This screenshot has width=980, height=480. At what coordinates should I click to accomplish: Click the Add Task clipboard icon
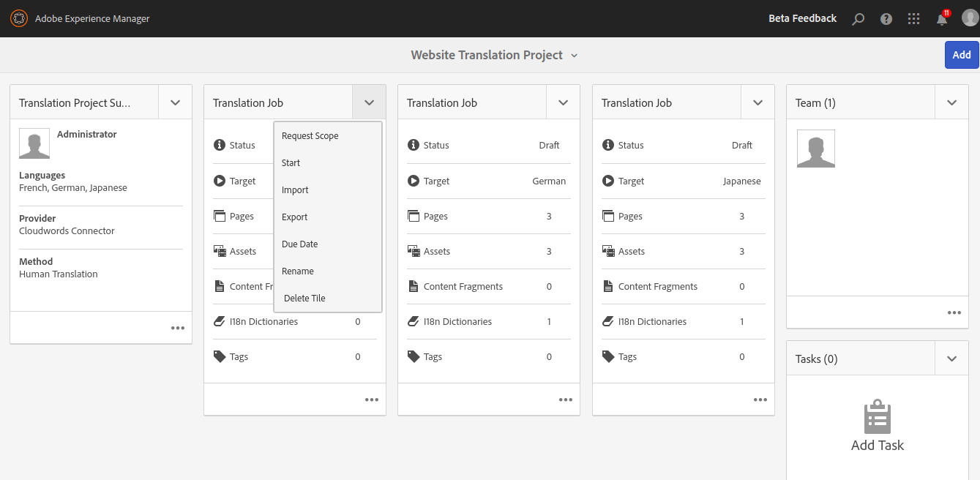point(877,418)
